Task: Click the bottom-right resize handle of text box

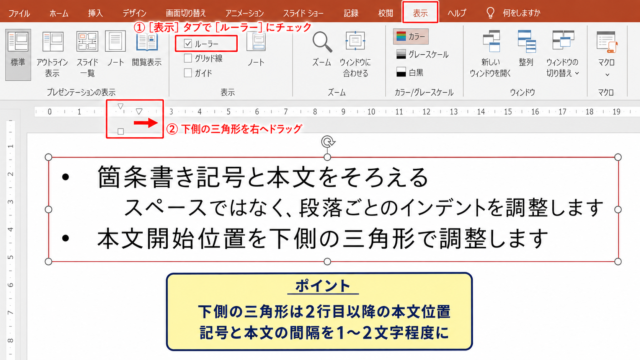Action: click(x=618, y=261)
